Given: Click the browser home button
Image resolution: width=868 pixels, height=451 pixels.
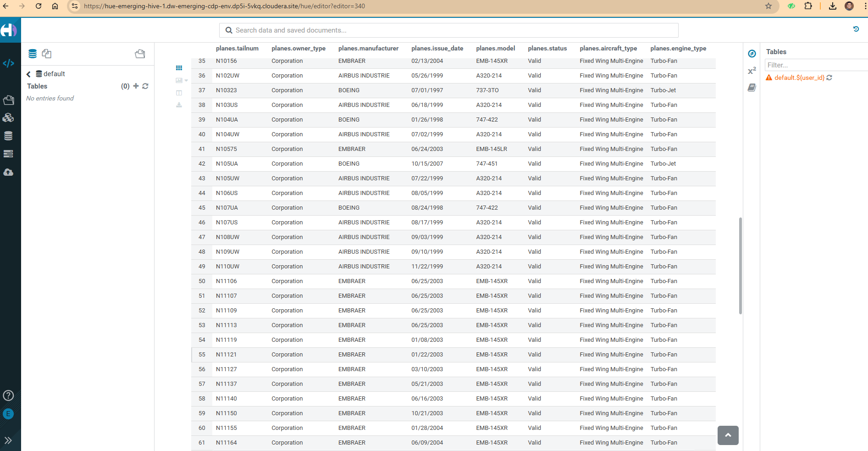Looking at the screenshot, I should click(55, 6).
